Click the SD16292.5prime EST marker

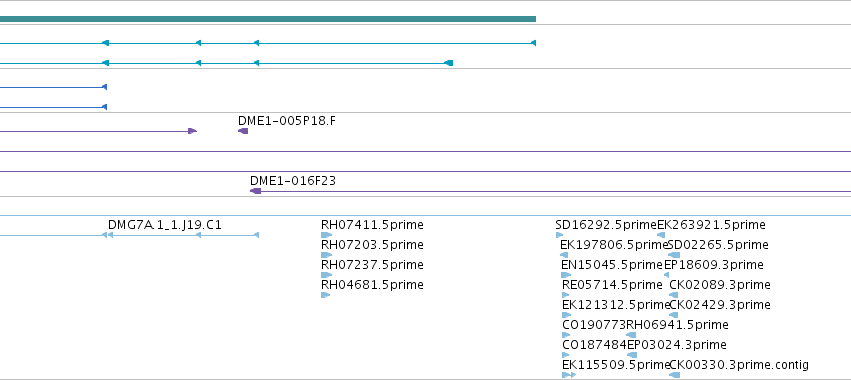[x=560, y=235]
